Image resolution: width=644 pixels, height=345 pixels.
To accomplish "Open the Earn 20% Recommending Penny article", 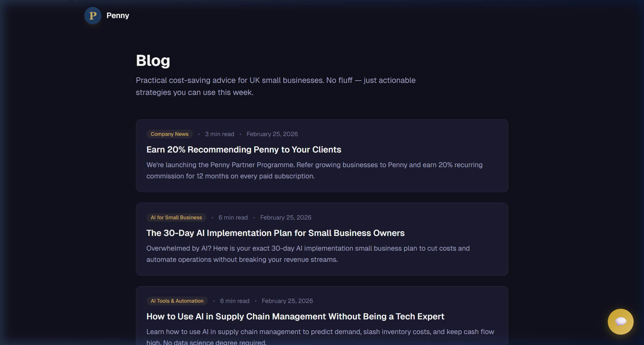I will coord(244,149).
